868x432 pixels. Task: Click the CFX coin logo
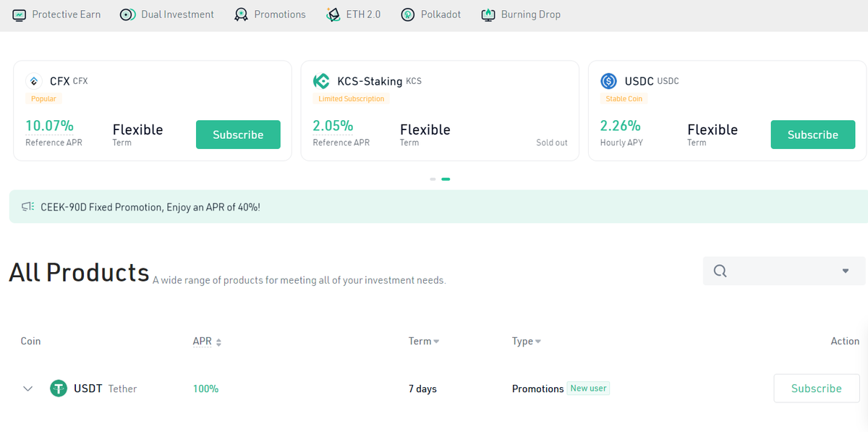click(x=34, y=81)
